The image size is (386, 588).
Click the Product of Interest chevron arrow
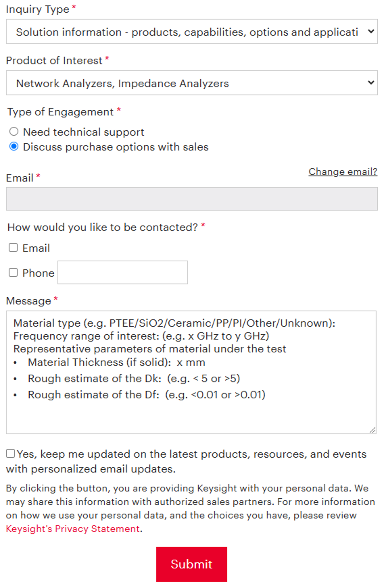[x=371, y=83]
